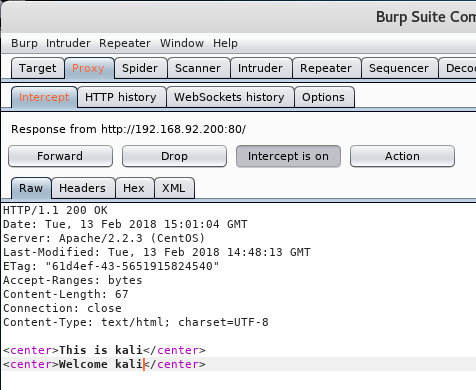Click the 'Connection: close' line

(x=62, y=308)
